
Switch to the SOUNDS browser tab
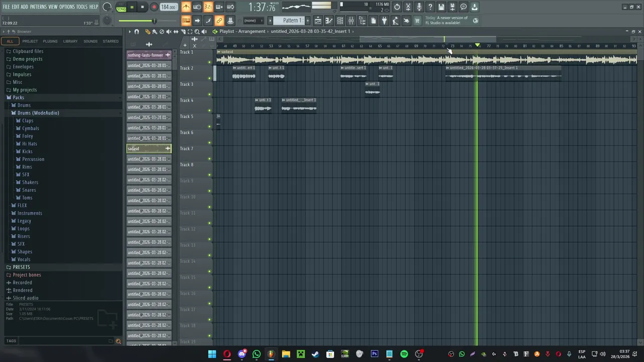coord(91,41)
